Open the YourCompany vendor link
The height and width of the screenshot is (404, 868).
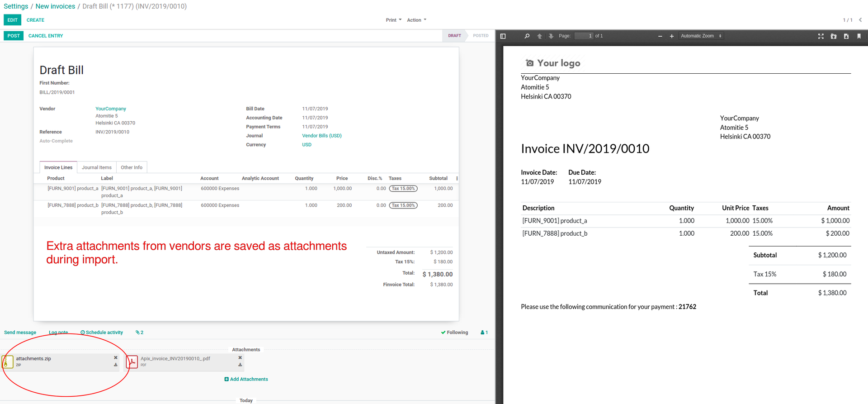click(x=111, y=109)
